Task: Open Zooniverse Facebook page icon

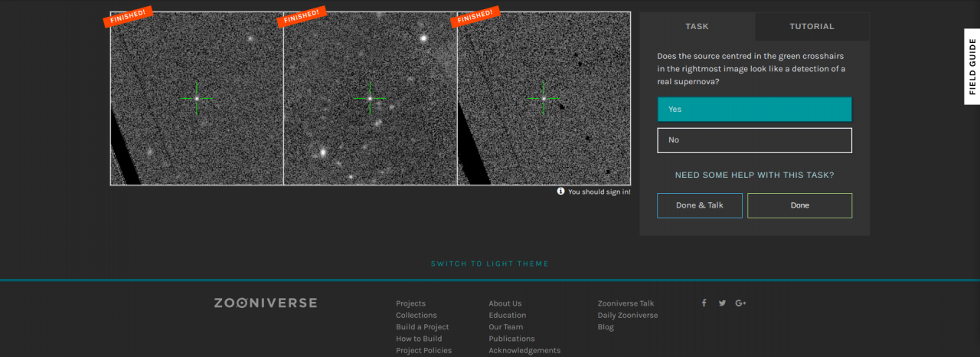Action: (704, 303)
